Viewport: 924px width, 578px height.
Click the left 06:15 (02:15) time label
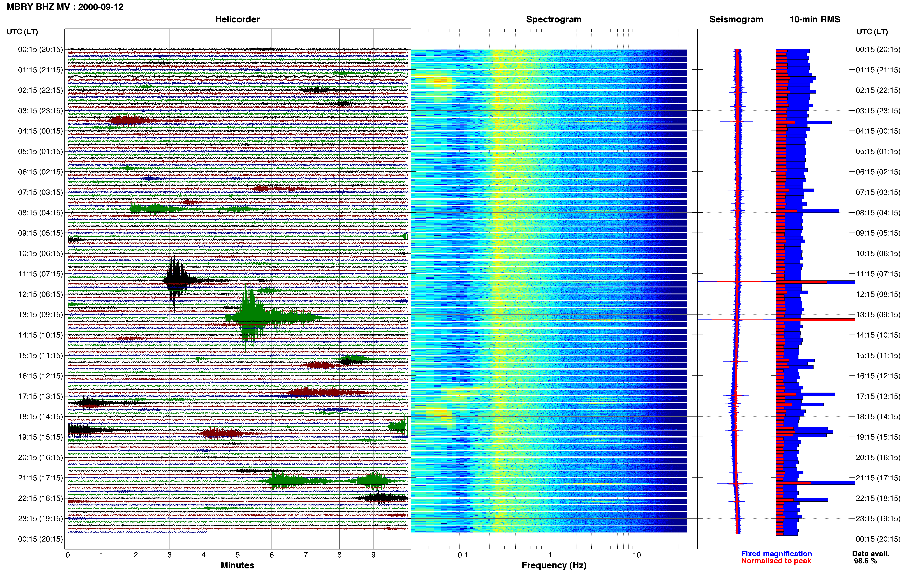[41, 172]
